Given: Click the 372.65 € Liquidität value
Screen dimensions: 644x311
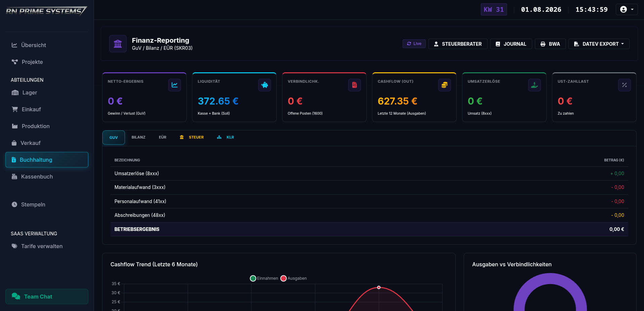Looking at the screenshot, I should [218, 101].
